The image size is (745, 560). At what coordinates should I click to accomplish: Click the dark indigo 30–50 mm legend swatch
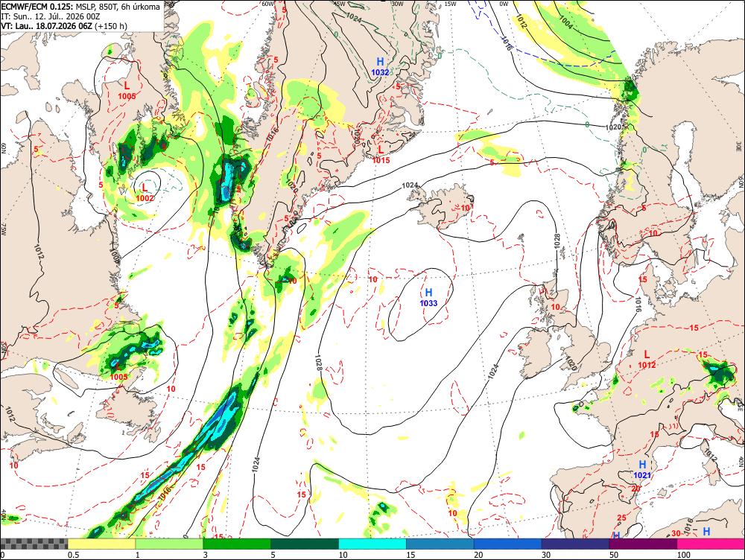(575, 544)
